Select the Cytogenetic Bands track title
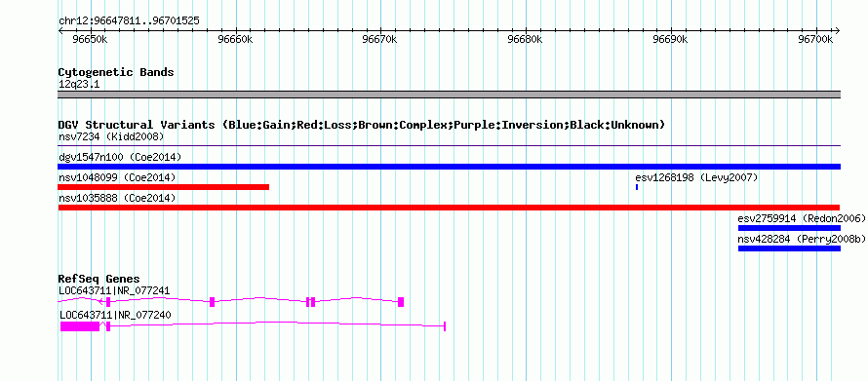Viewport: 868px width, 381px height. tap(116, 72)
